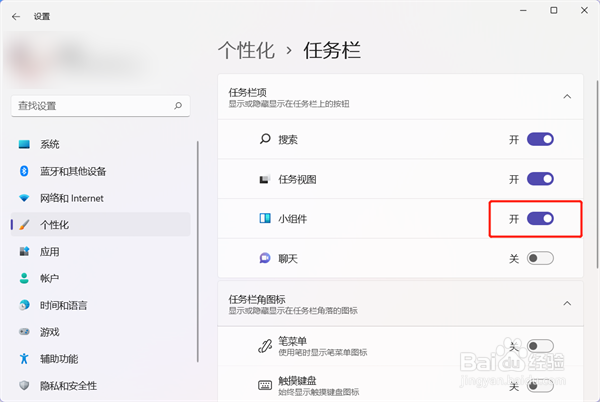The image size is (600, 402).
Task: Click the personalization paintbrush icon
Action: click(24, 225)
